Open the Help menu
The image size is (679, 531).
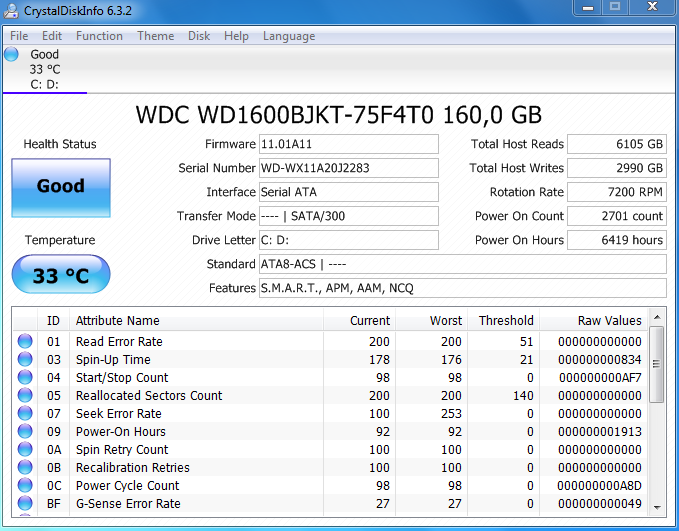236,36
